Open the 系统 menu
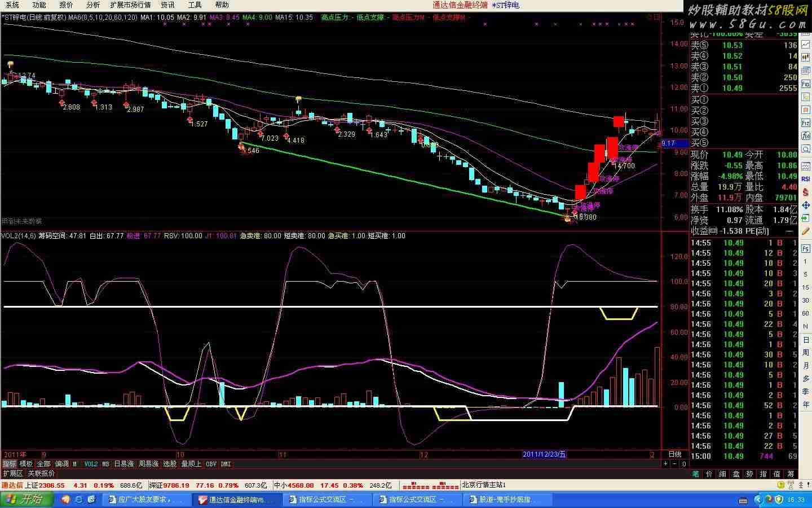The height and width of the screenshot is (508, 812). coord(12,5)
